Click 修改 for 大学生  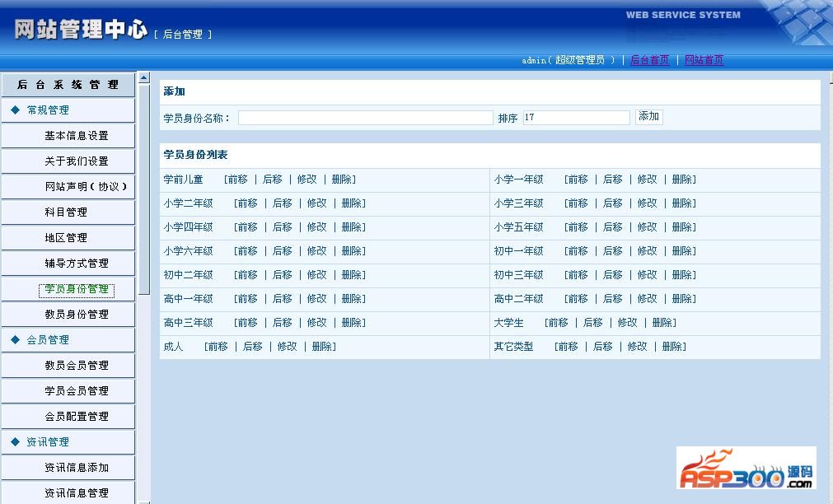pyautogui.click(x=627, y=323)
